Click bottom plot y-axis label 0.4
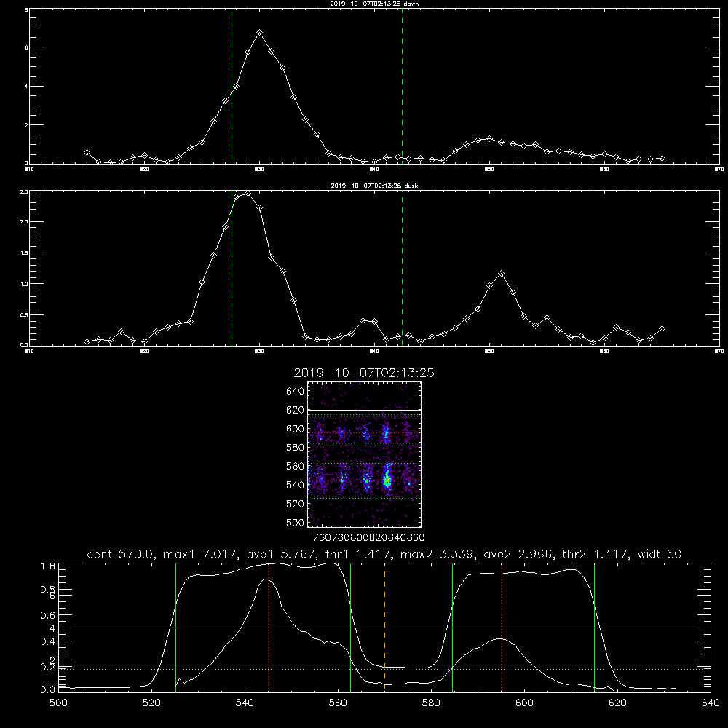The image size is (728, 728). (48, 641)
